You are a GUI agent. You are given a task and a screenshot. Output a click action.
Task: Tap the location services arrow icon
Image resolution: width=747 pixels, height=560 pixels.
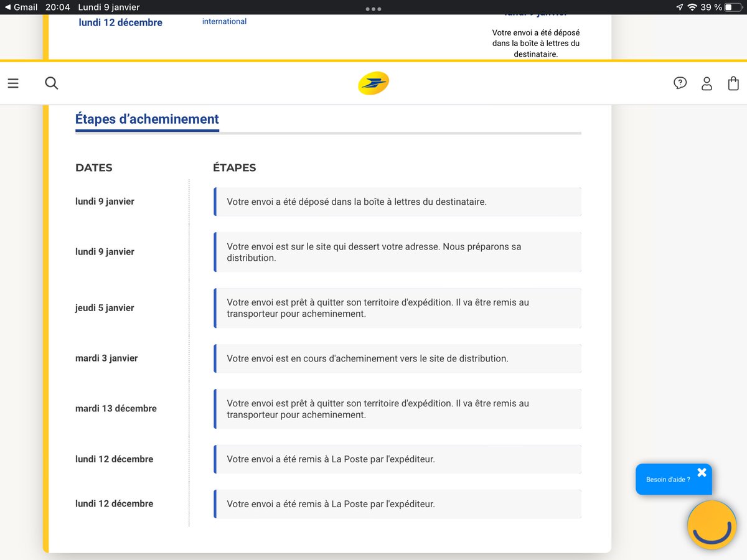click(679, 7)
